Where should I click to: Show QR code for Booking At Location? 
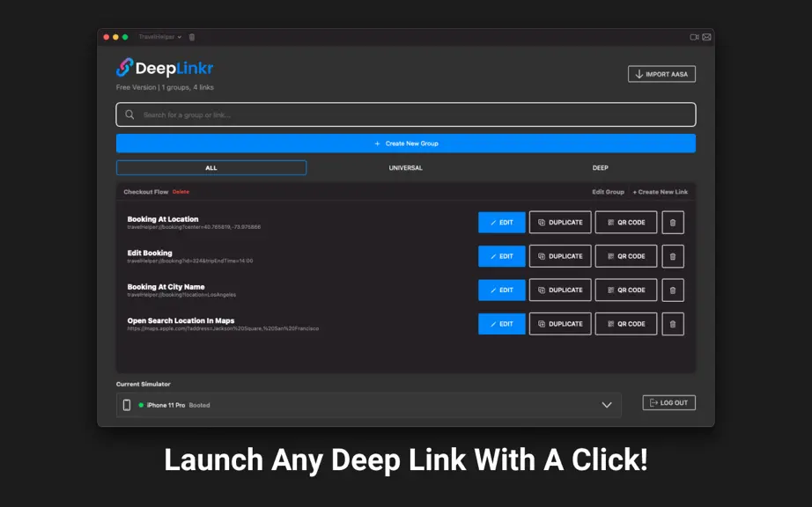[625, 223]
